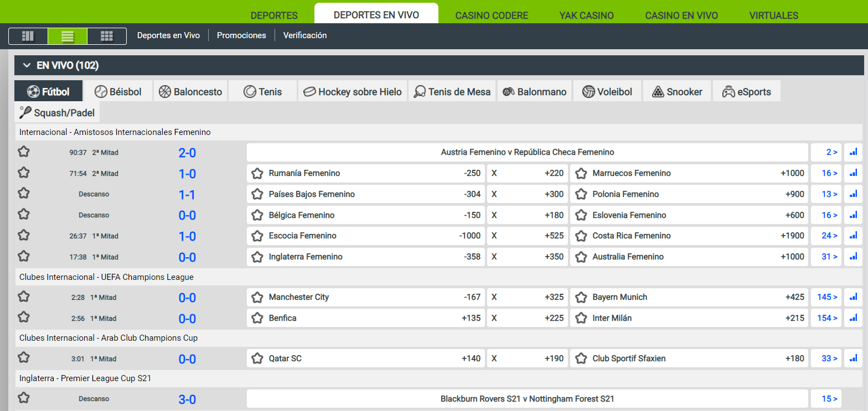Image resolution: width=868 pixels, height=411 pixels.
Task: Open the VIRTUALES tab
Action: [x=773, y=15]
